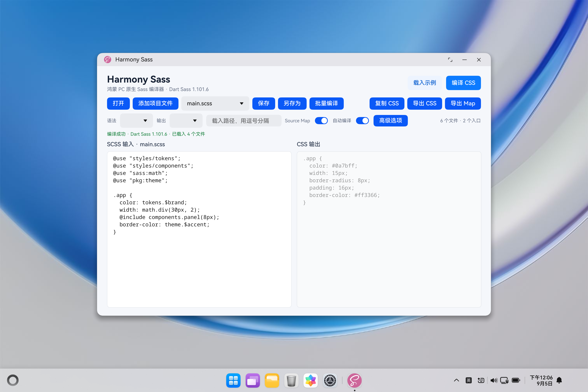This screenshot has width=588, height=392.
Task: Click the line 'border-color: theme.$accent;'
Action: tap(165, 224)
